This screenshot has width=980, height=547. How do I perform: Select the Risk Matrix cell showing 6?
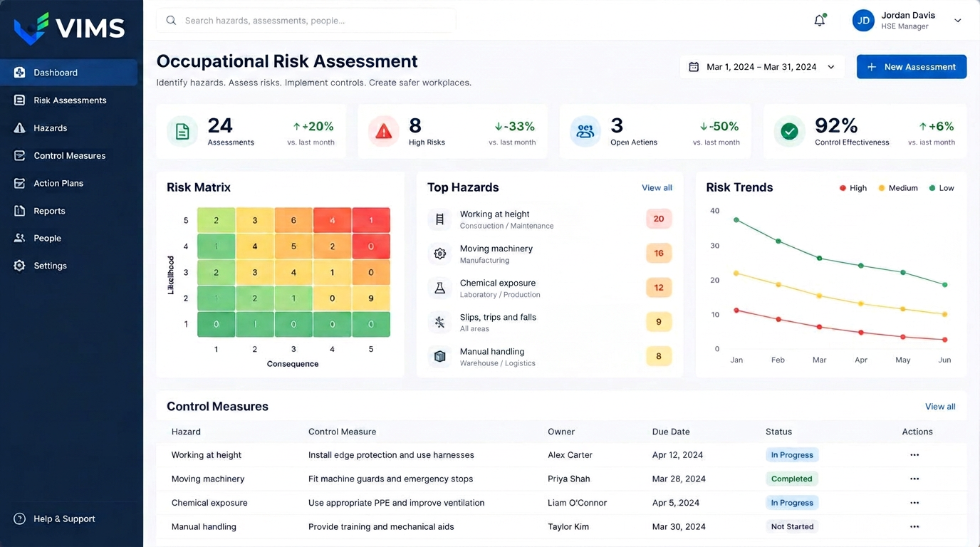[293, 221]
